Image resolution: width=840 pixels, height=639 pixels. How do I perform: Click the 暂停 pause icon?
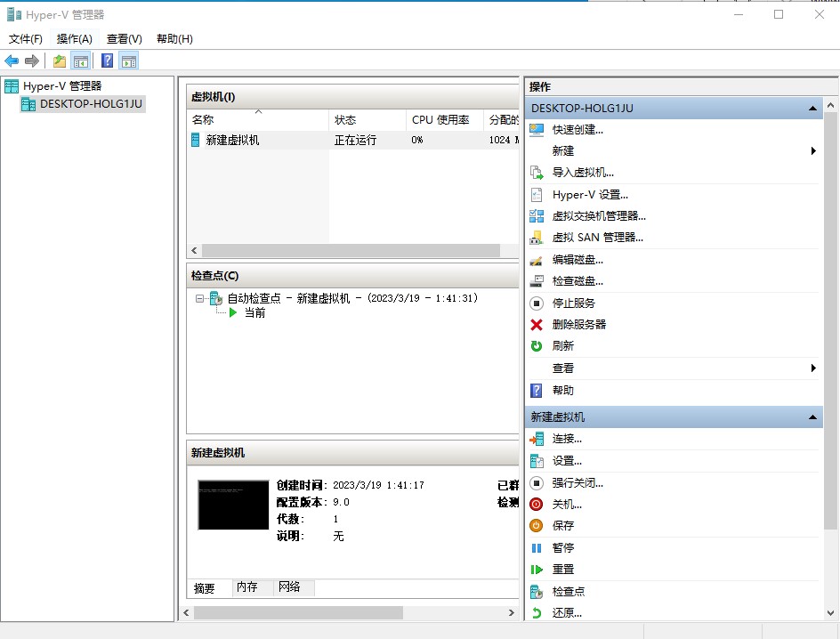click(537, 548)
